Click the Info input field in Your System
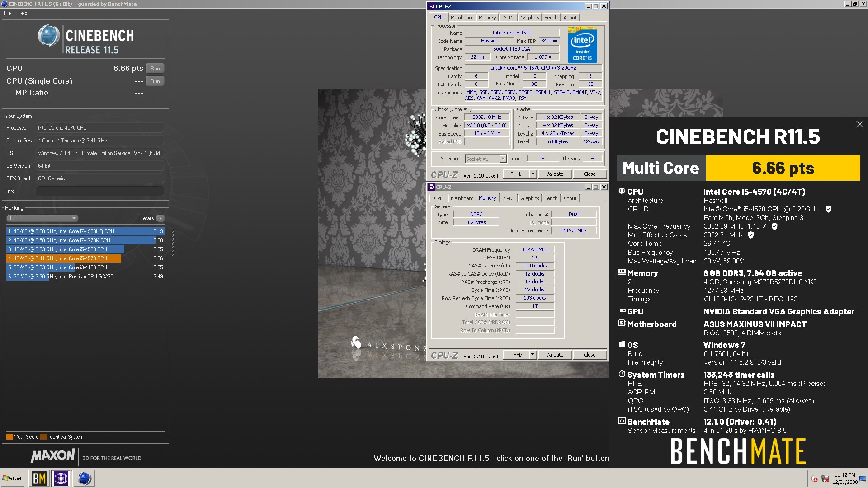Image resolution: width=868 pixels, height=488 pixels. [99, 191]
